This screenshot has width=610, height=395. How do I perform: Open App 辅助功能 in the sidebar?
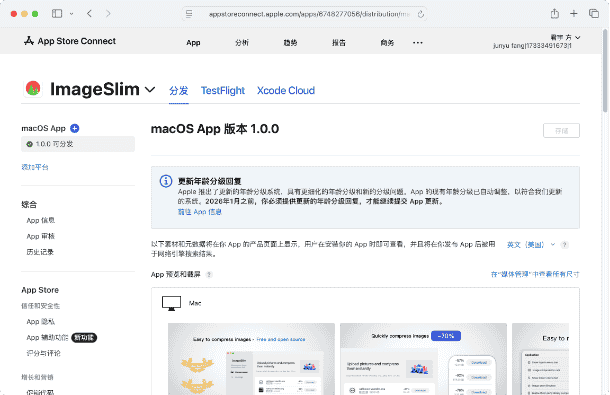pos(47,337)
